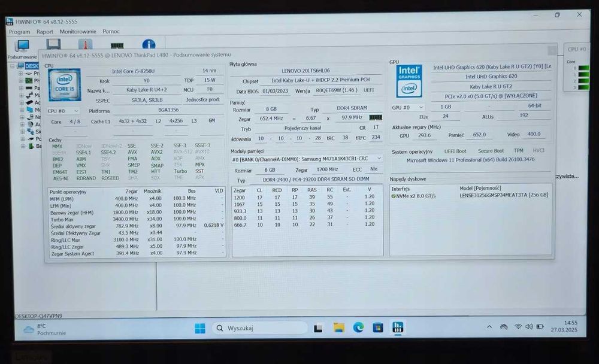This screenshot has width=599, height=364.
Task: Click the Microsoft Windows 11 Professional text
Action: tap(470, 160)
